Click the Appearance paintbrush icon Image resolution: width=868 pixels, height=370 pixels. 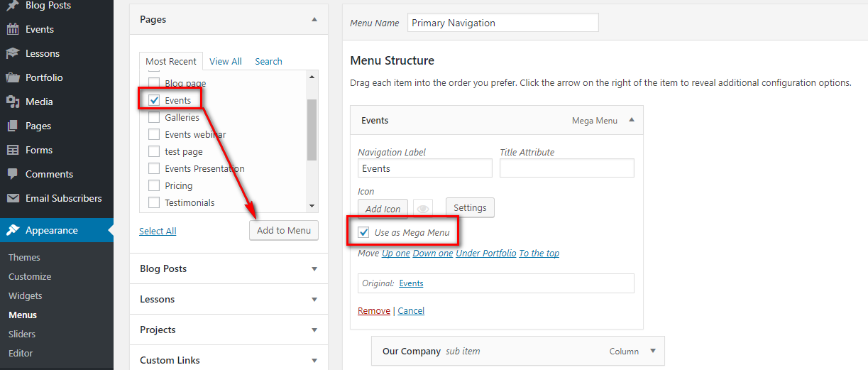coord(13,230)
